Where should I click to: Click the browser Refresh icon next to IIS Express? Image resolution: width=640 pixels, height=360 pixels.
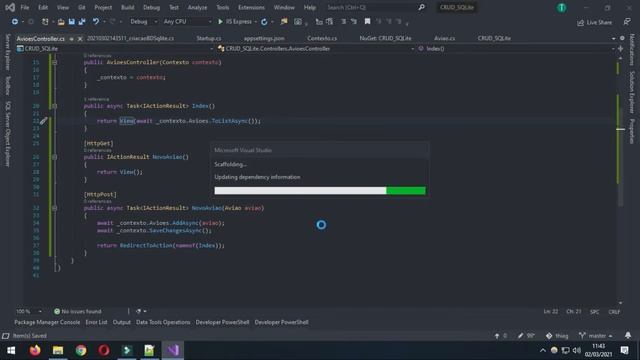264,22
